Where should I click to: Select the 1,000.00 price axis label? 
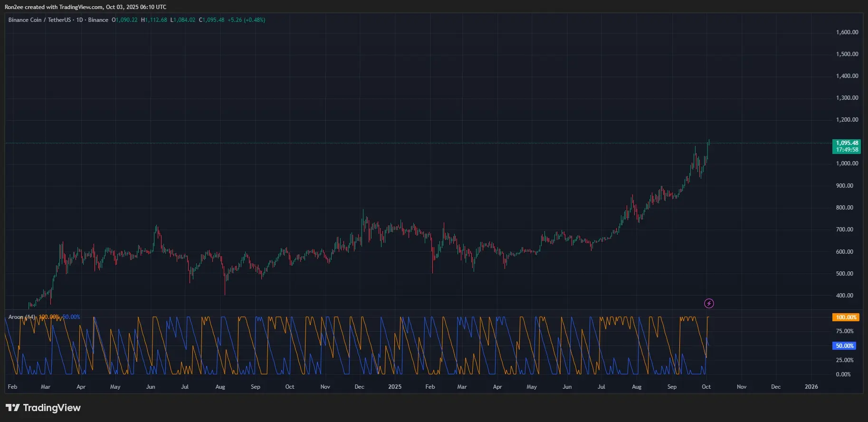[847, 163]
